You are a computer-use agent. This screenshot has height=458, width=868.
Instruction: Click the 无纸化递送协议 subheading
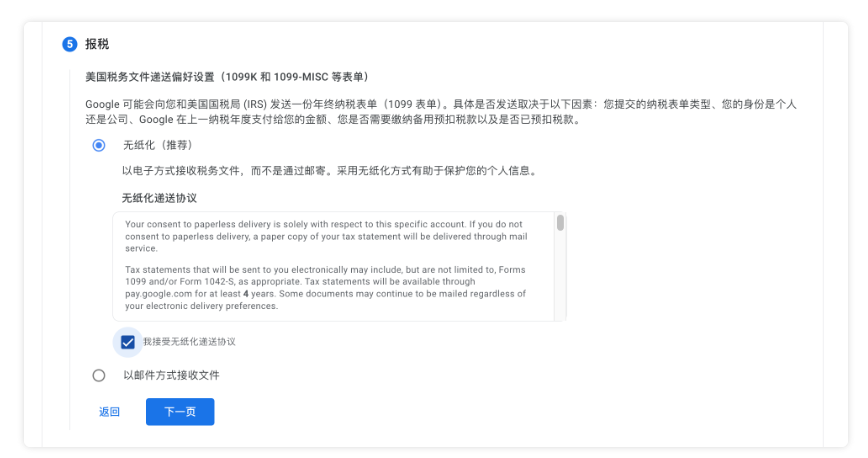point(159,198)
